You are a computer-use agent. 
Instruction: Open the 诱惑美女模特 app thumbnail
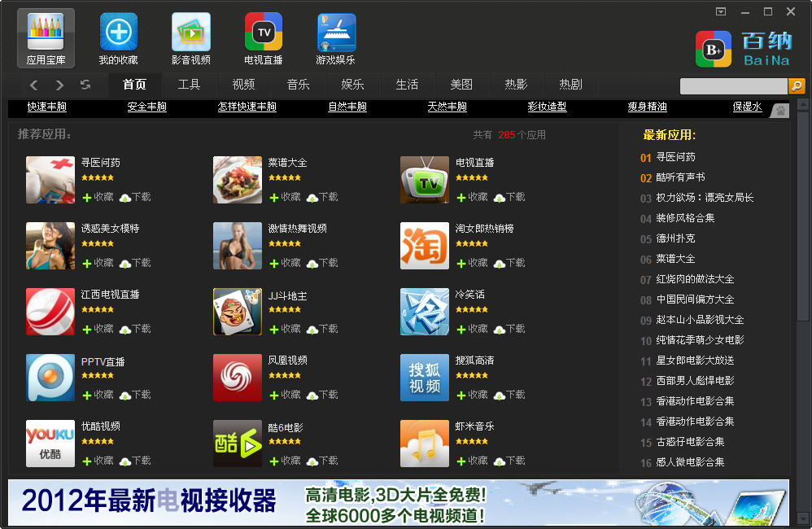(x=50, y=246)
